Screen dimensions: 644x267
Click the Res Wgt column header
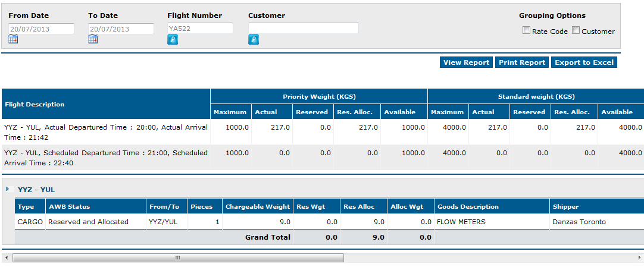(317, 207)
